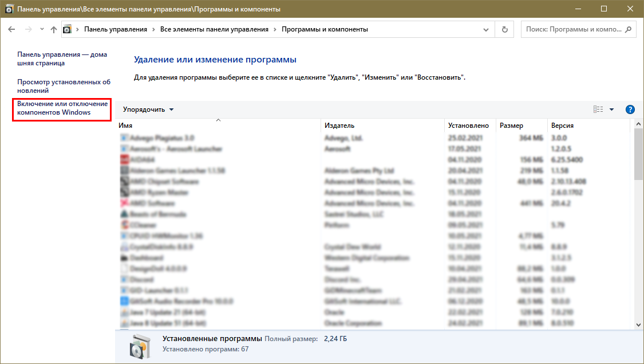Click the search magnifier icon
644x364 pixels.
point(628,29)
